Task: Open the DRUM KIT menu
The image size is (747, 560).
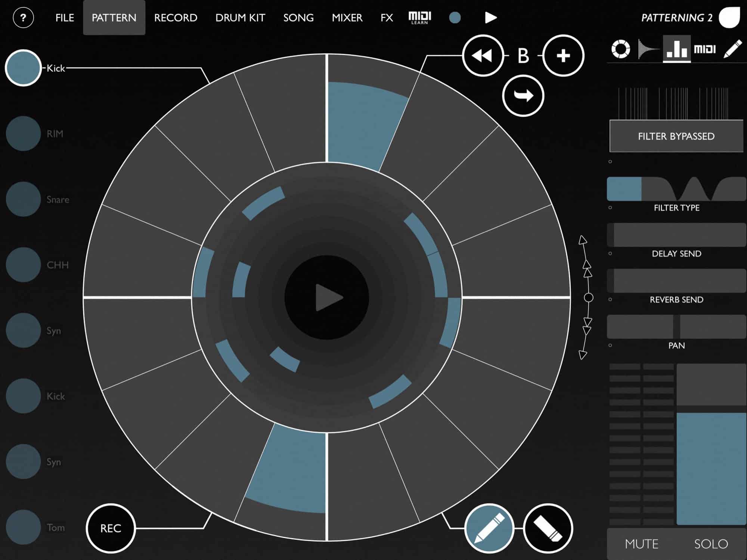Action: (x=240, y=18)
